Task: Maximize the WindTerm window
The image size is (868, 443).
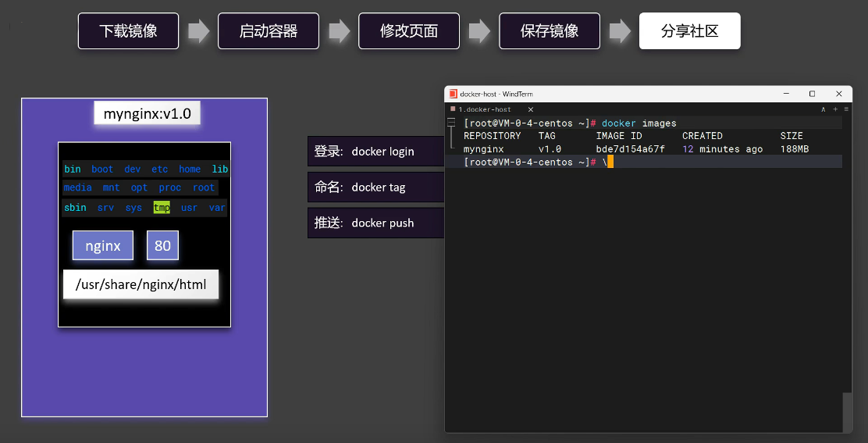Action: 812,94
